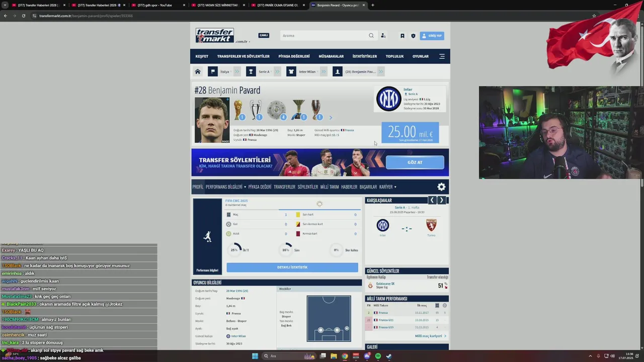The image size is (644, 362).
Task: Open Performans Bilgileri dropdown tab
Action: 226,187
